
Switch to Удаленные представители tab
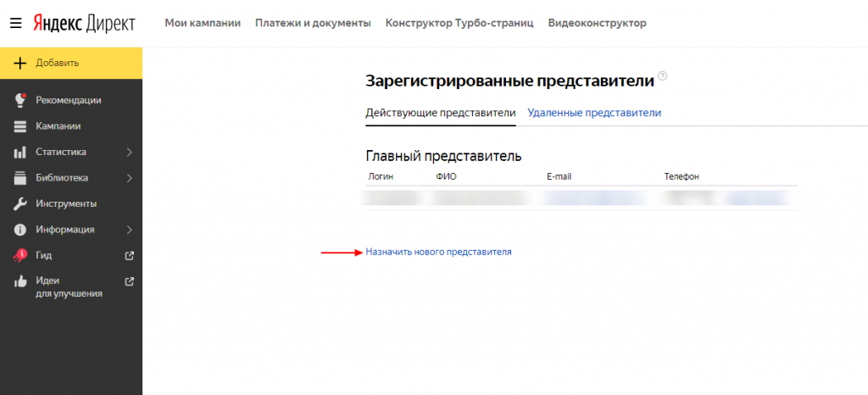click(x=594, y=113)
